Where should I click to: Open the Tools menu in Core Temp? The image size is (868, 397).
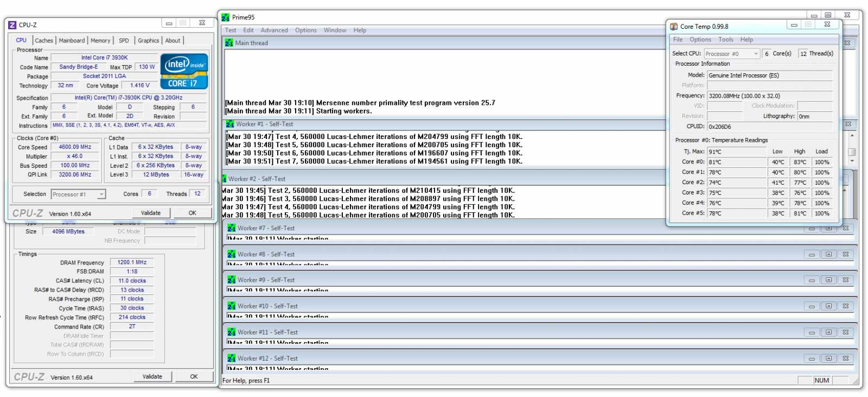pyautogui.click(x=726, y=40)
